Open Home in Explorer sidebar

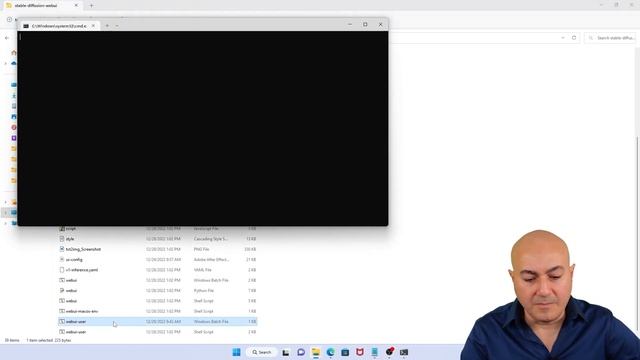[14, 53]
